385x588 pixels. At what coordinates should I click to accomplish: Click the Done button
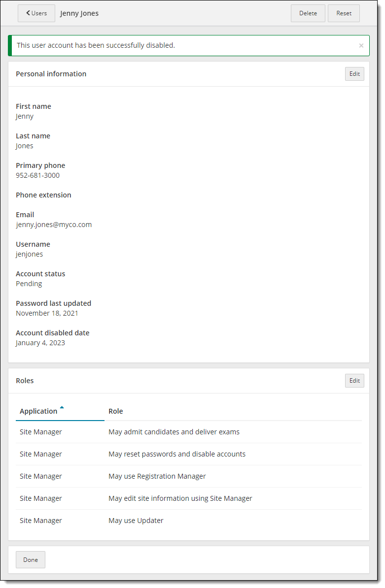click(x=31, y=559)
